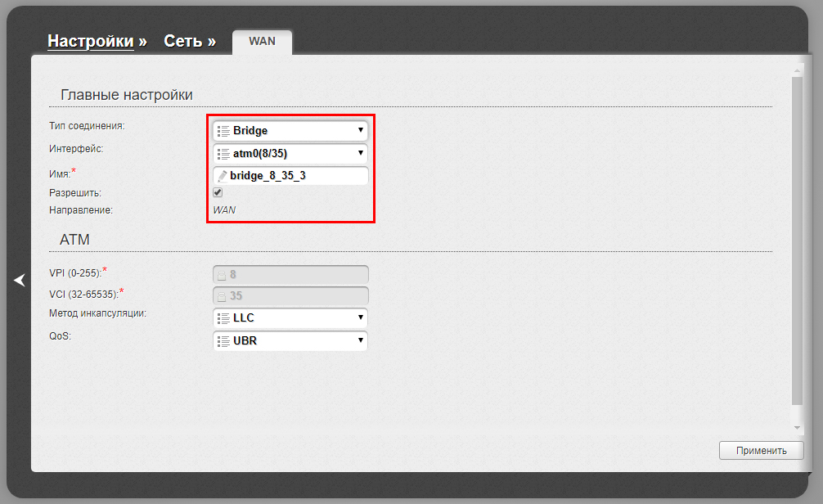Click the vertical scrollbar thumb
Image resolution: width=823 pixels, height=504 pixels.
coord(798,241)
